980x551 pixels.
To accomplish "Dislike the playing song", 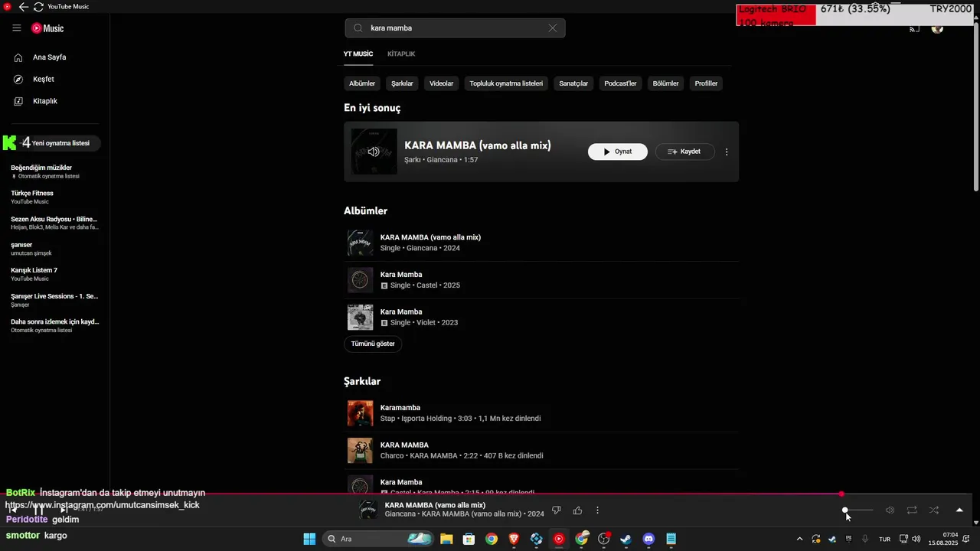I will pyautogui.click(x=557, y=510).
